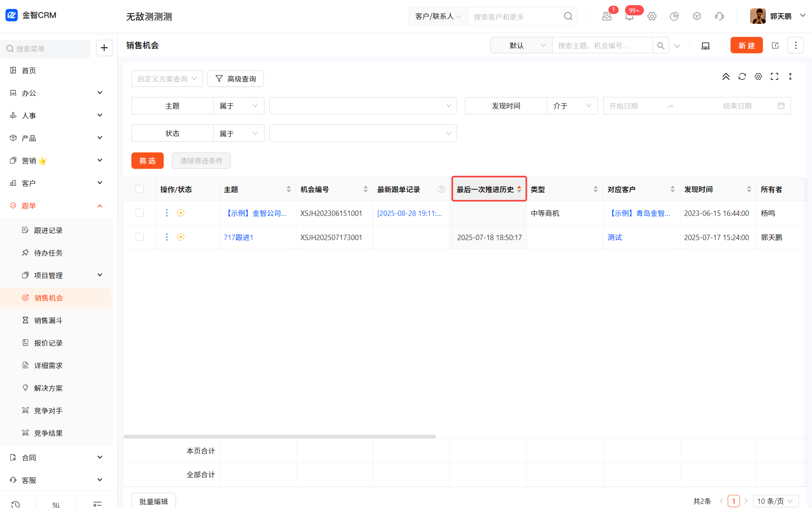The image size is (812, 508).
Task: Select all rows with header checkbox
Action: 140,189
